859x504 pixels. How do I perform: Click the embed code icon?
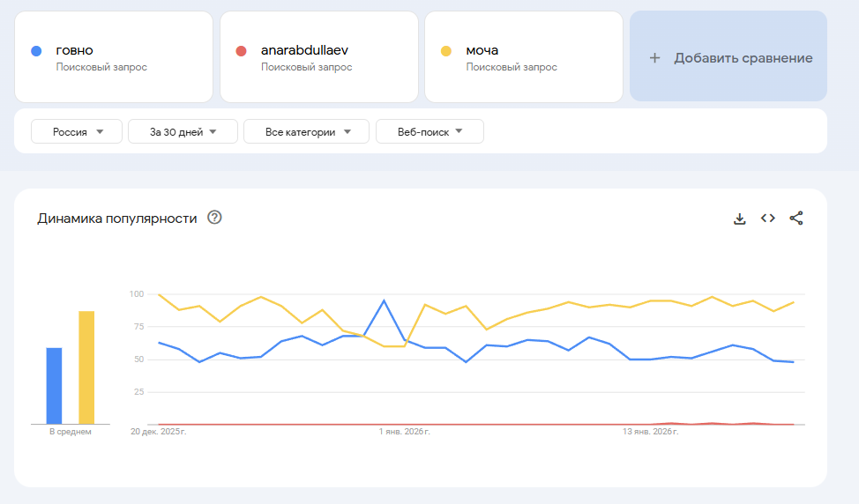tap(768, 219)
